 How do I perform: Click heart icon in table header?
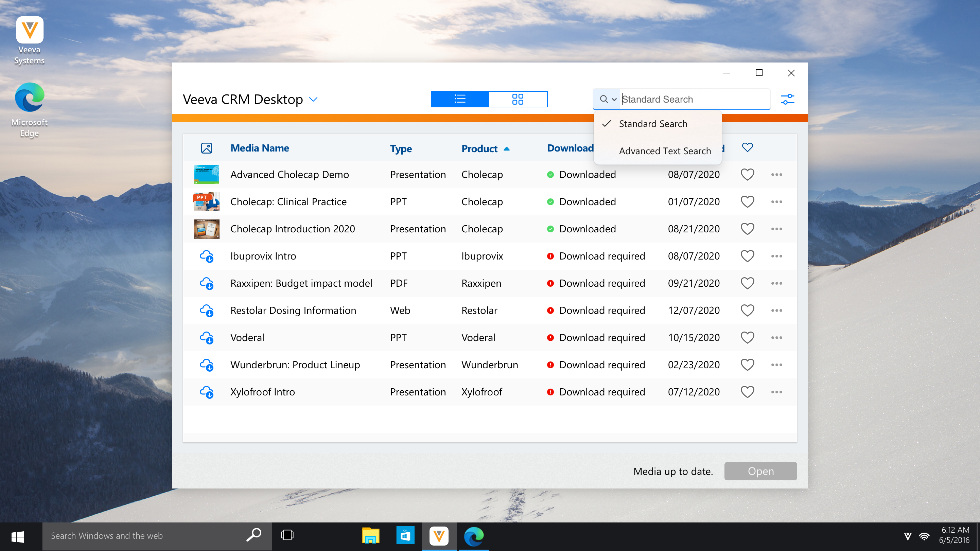[747, 147]
